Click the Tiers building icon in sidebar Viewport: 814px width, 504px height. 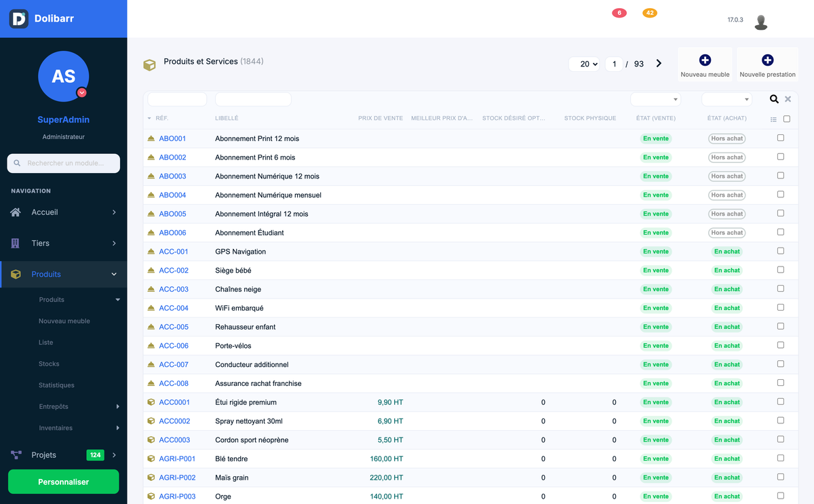click(16, 243)
